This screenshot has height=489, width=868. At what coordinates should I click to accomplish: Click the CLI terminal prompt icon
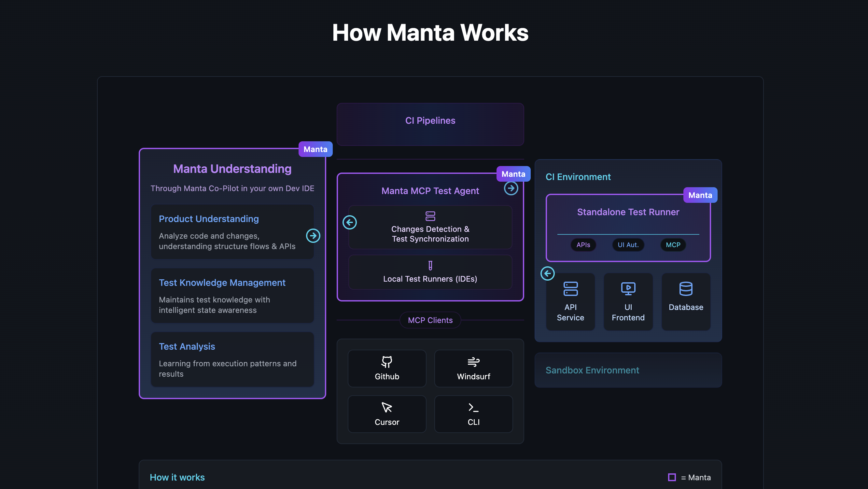(x=473, y=407)
